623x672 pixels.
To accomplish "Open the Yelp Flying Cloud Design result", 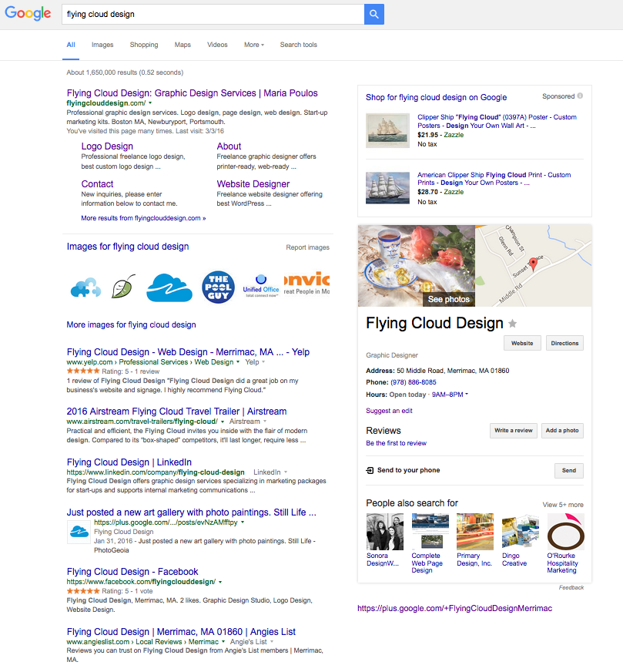I will [x=188, y=352].
